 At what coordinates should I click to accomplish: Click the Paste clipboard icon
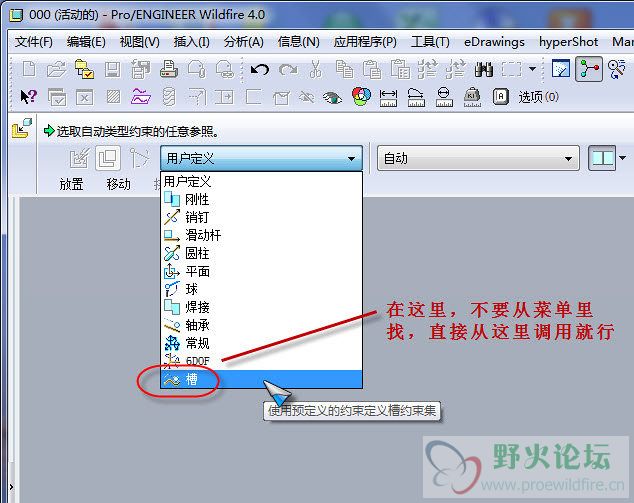point(372,69)
